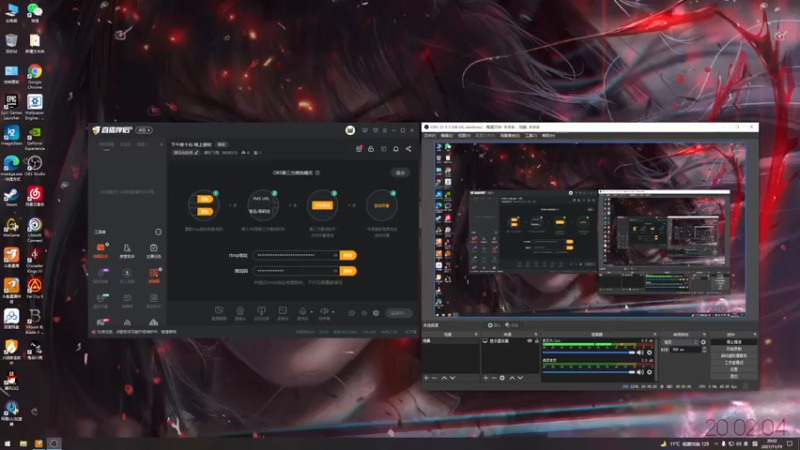Screen dimensions: 800x450
Task: Hide the display capture source with the eye
Action: (530, 341)
